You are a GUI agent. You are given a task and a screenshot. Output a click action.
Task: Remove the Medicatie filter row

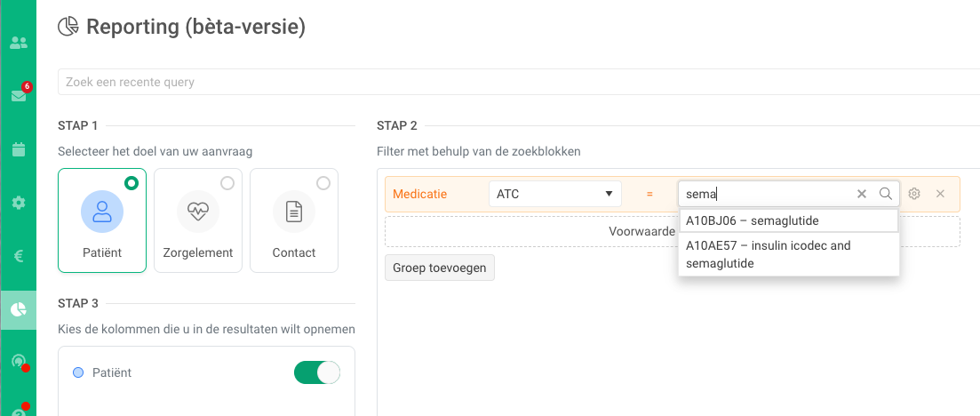pyautogui.click(x=940, y=194)
